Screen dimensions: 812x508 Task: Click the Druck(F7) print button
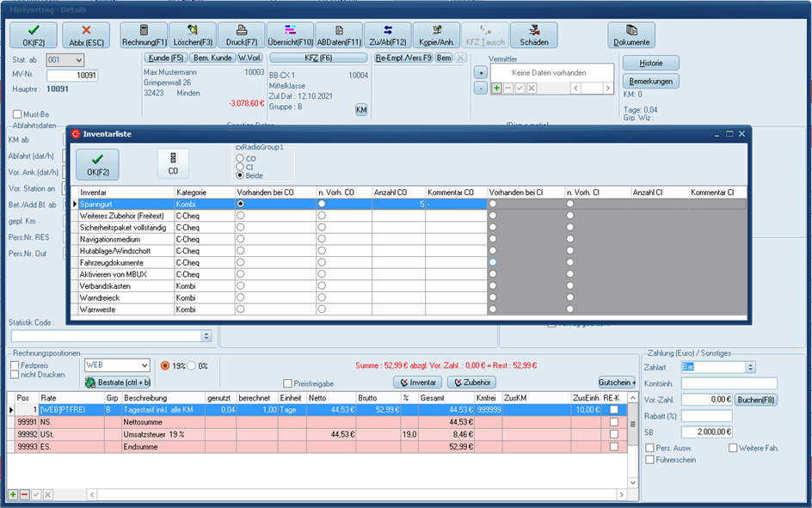[242, 34]
